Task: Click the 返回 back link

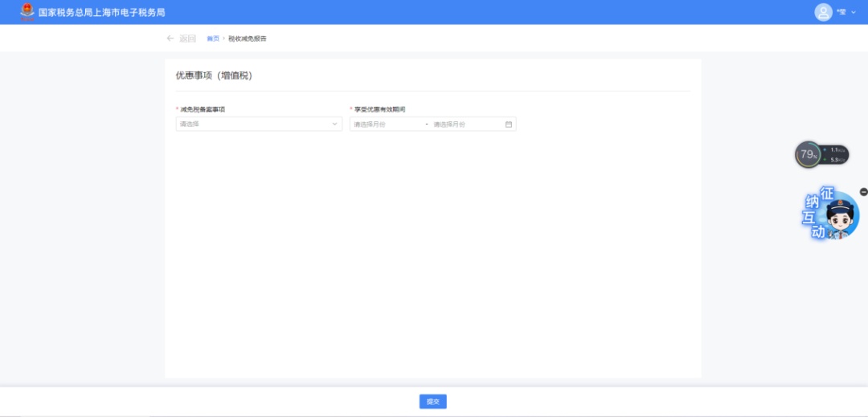Action: click(x=187, y=38)
